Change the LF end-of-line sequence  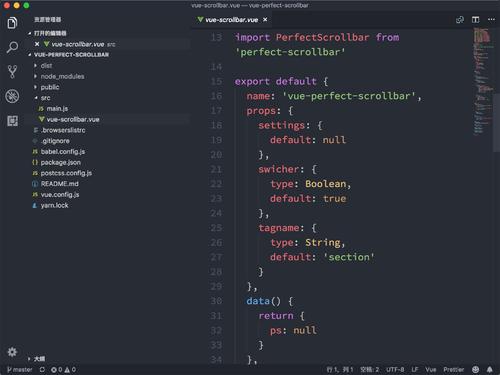click(x=415, y=369)
